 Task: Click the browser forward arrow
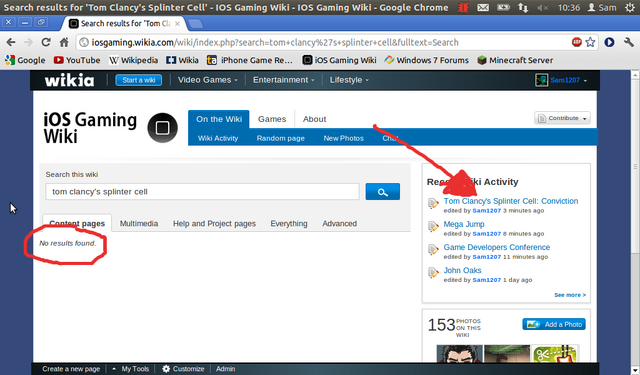(28, 42)
